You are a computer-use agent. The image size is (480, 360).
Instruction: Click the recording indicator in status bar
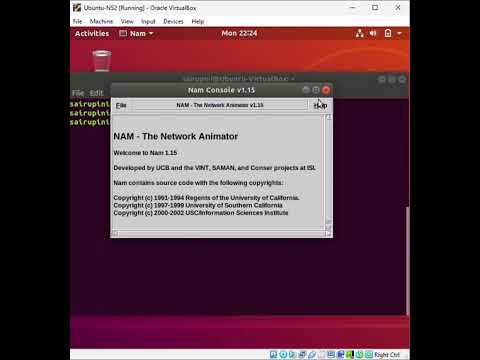pyautogui.click(x=341, y=355)
